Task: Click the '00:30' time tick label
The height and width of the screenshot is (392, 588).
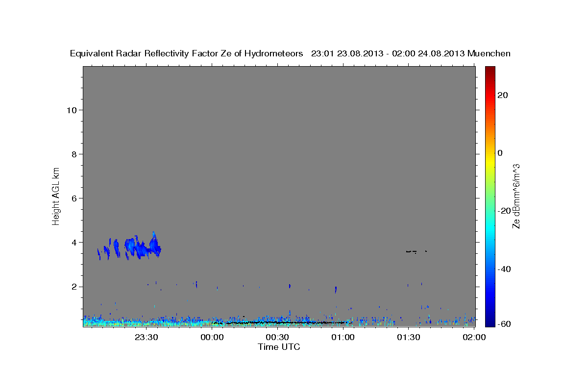Action: coord(278,337)
